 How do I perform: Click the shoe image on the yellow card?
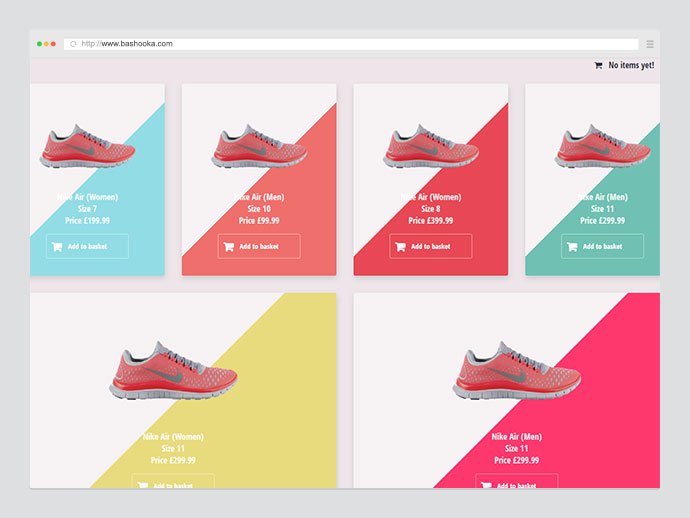point(173,371)
